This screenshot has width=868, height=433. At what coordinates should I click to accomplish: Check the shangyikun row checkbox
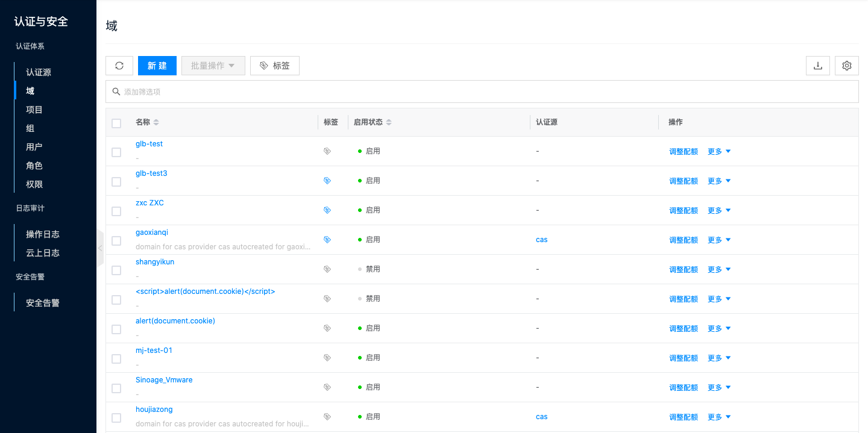(116, 270)
